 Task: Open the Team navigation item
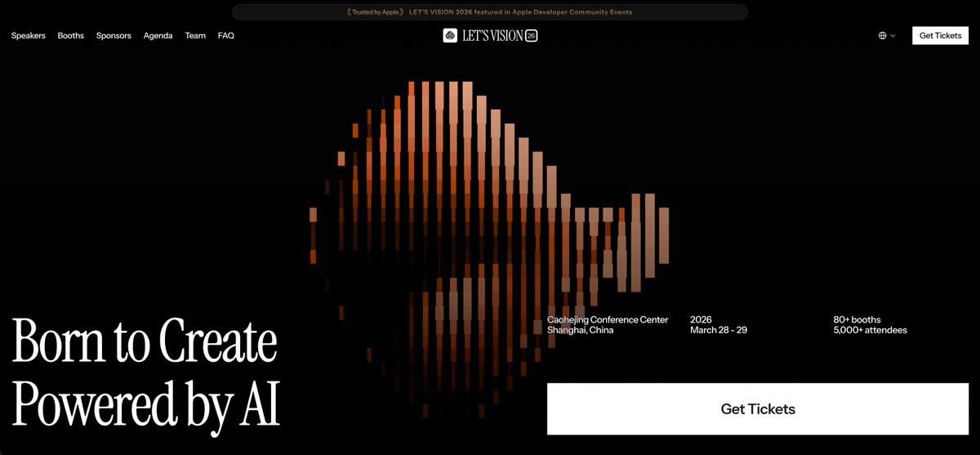pos(195,36)
